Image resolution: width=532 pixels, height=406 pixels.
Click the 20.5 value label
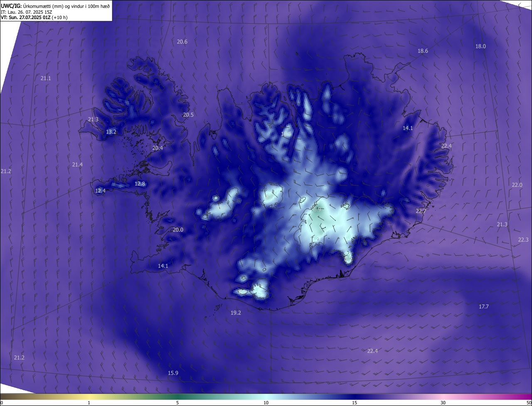pos(188,115)
